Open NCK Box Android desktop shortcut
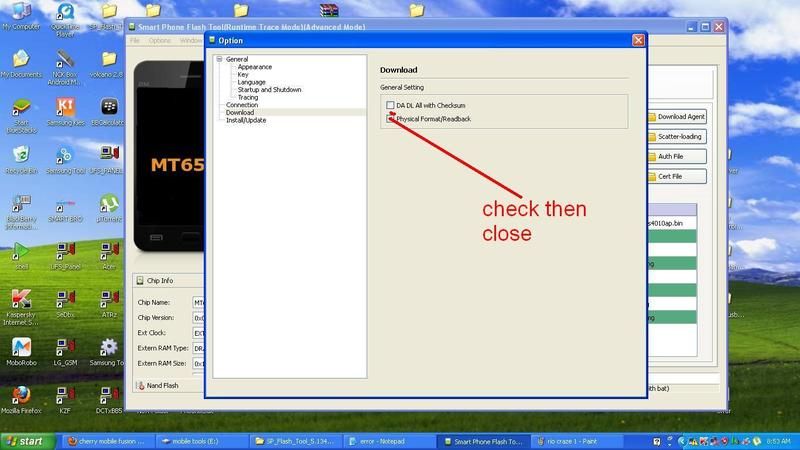800x450 pixels. tap(65, 67)
